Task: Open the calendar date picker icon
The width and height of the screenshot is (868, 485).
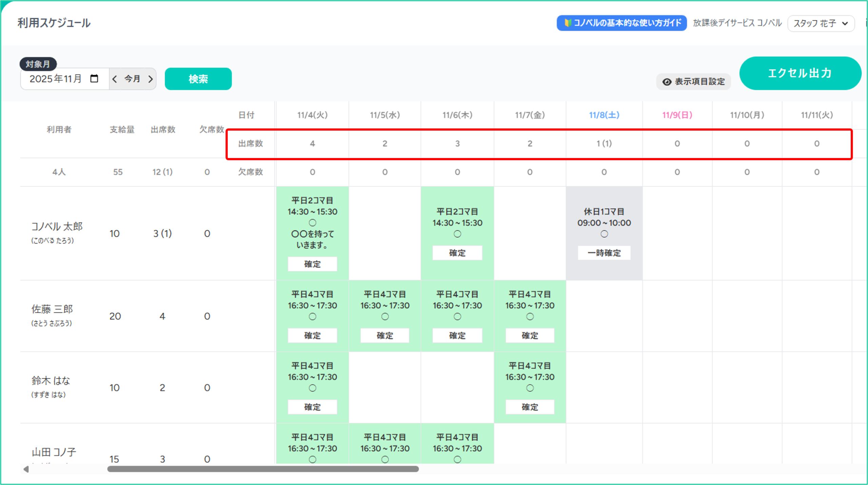Action: tap(94, 79)
